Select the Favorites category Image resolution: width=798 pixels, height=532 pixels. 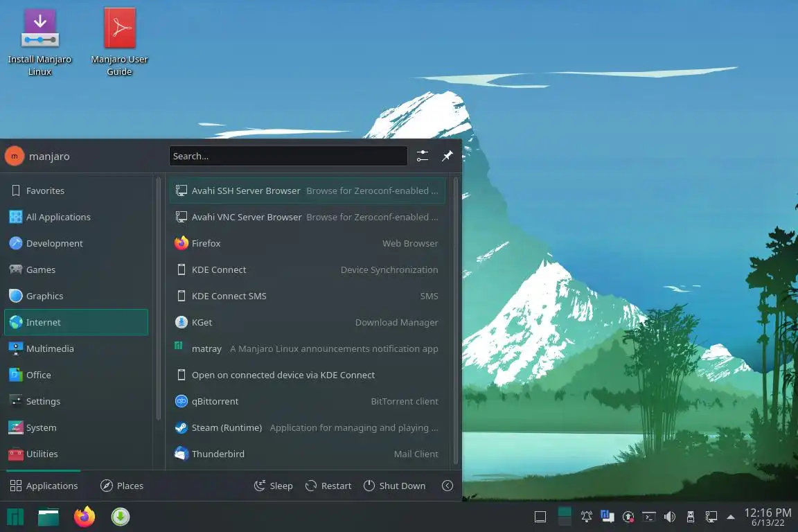coord(76,190)
